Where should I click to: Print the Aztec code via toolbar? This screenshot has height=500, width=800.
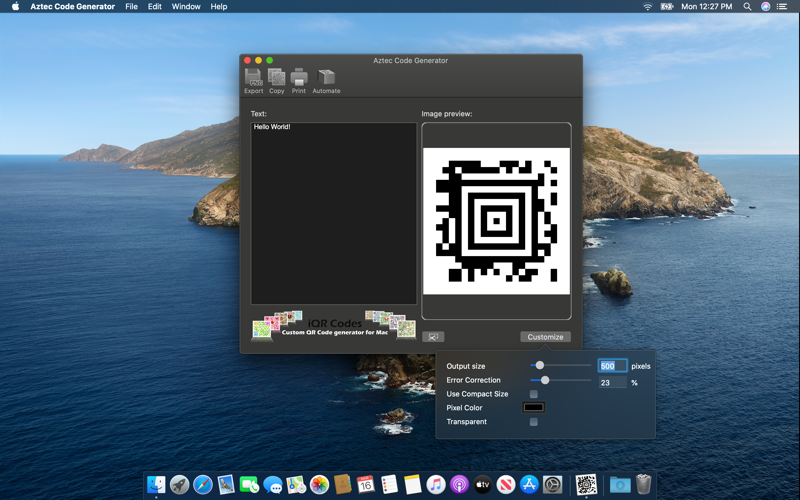299,80
